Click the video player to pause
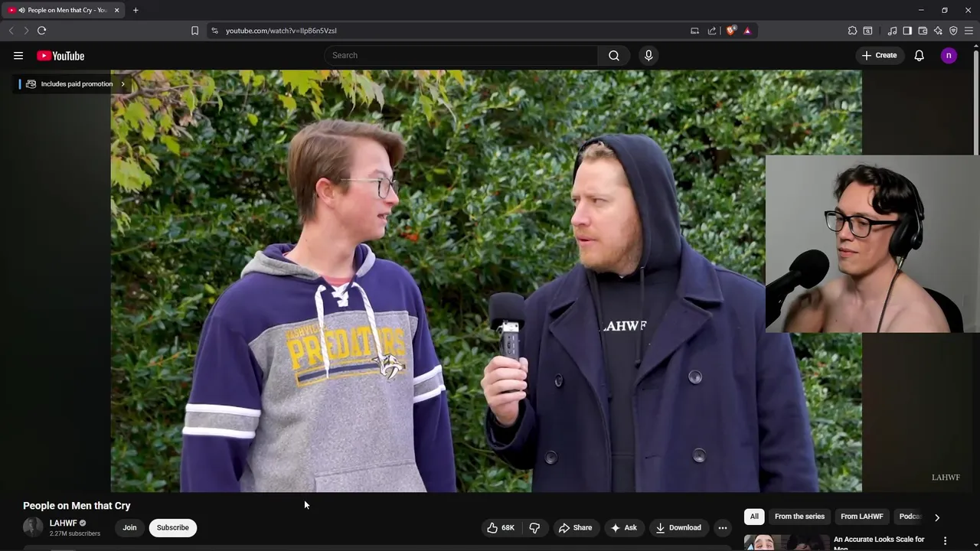Image resolution: width=980 pixels, height=551 pixels. pos(486,281)
